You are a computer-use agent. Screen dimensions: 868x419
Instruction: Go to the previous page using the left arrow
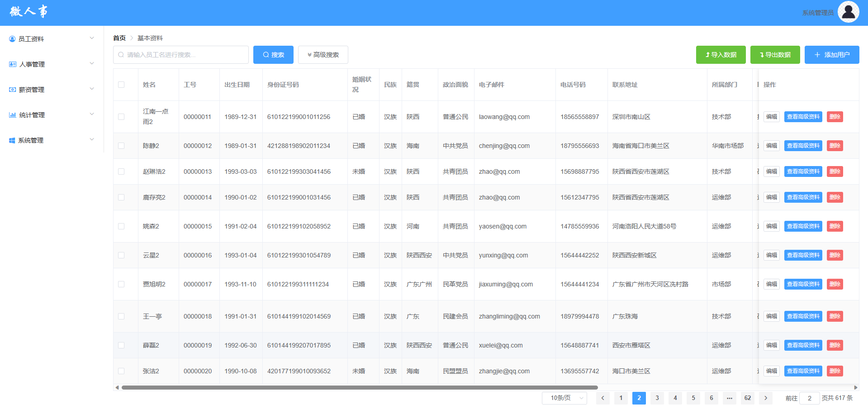click(602, 398)
